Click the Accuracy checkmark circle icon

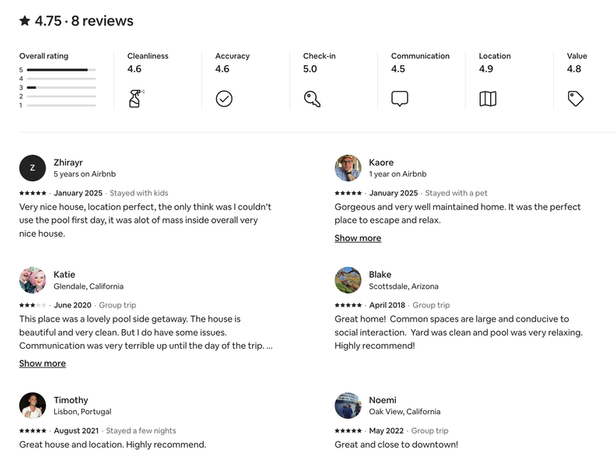224,98
